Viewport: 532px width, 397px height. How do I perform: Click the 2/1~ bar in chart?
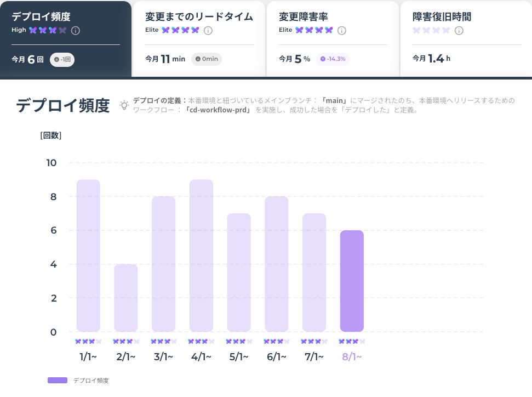click(126, 298)
